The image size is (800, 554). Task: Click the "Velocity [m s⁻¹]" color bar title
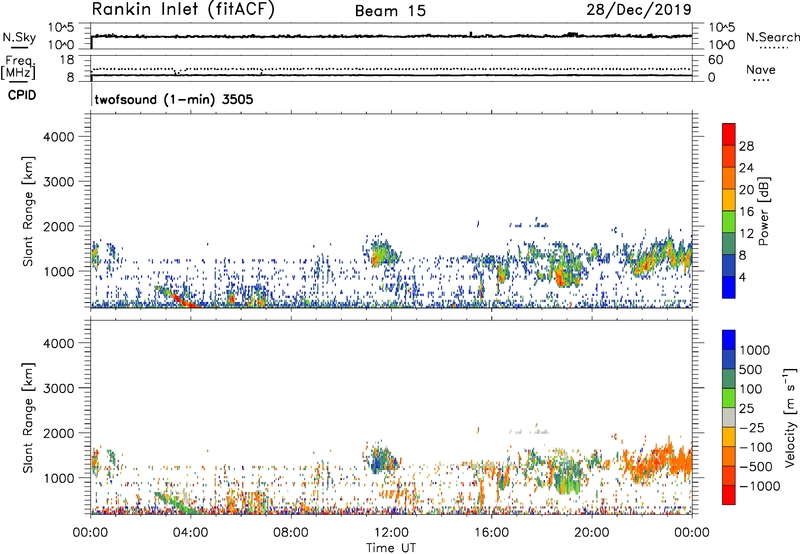pyautogui.click(x=790, y=417)
